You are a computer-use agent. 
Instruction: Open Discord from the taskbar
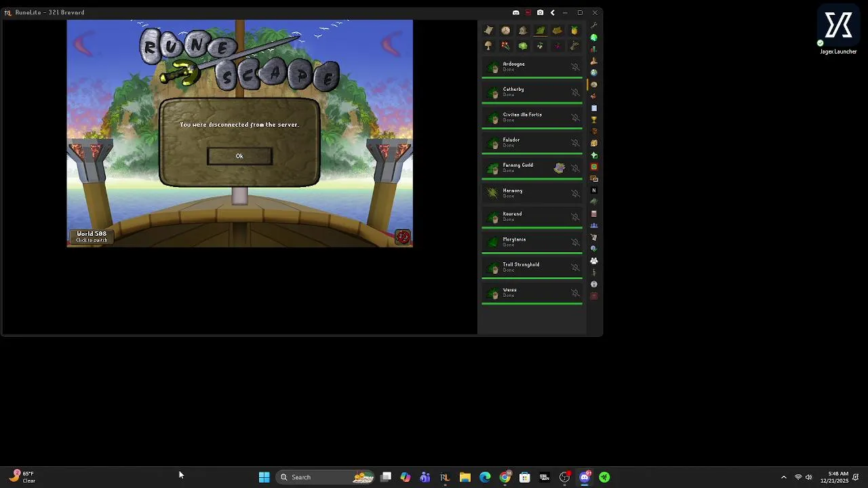click(585, 477)
